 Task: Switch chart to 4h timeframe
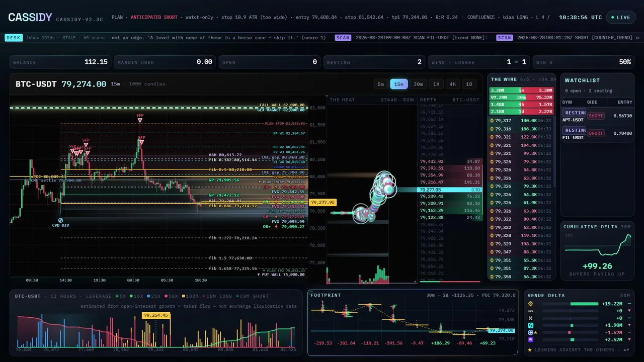[453, 84]
